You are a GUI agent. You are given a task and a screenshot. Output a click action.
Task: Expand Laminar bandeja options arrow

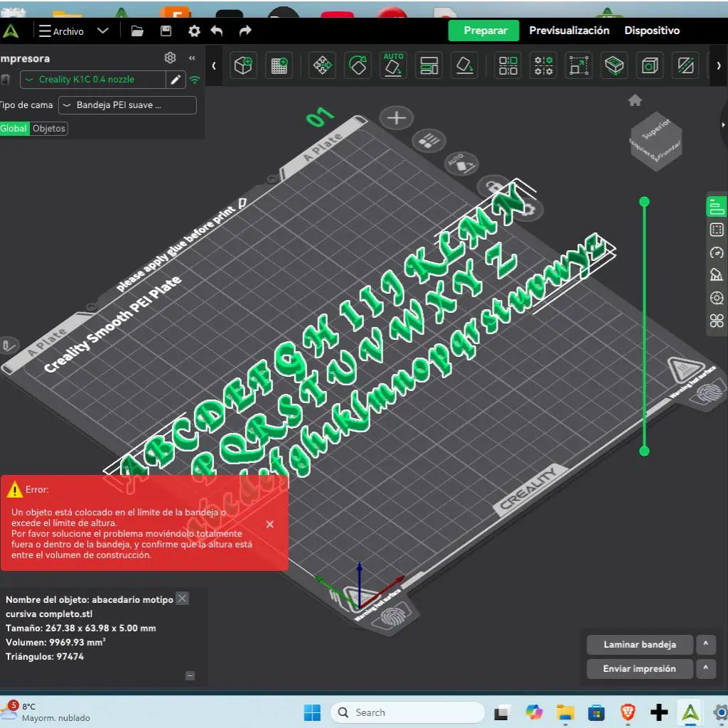[x=706, y=644]
